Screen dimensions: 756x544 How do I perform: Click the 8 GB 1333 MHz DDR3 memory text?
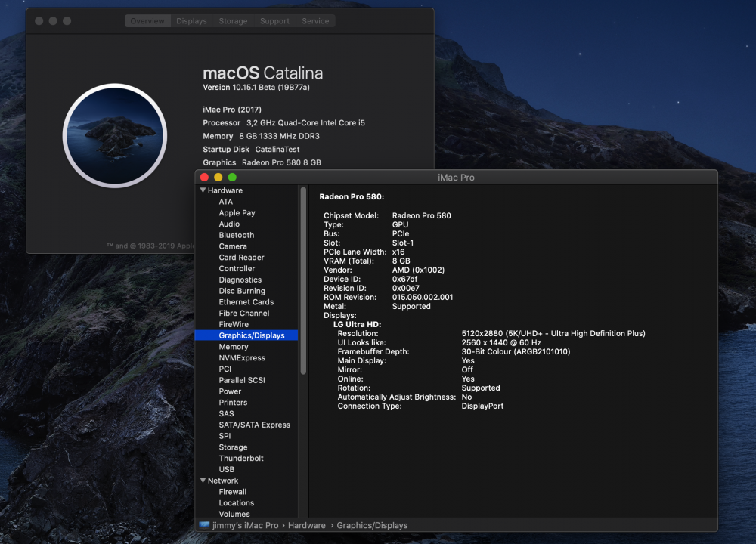[x=279, y=136]
